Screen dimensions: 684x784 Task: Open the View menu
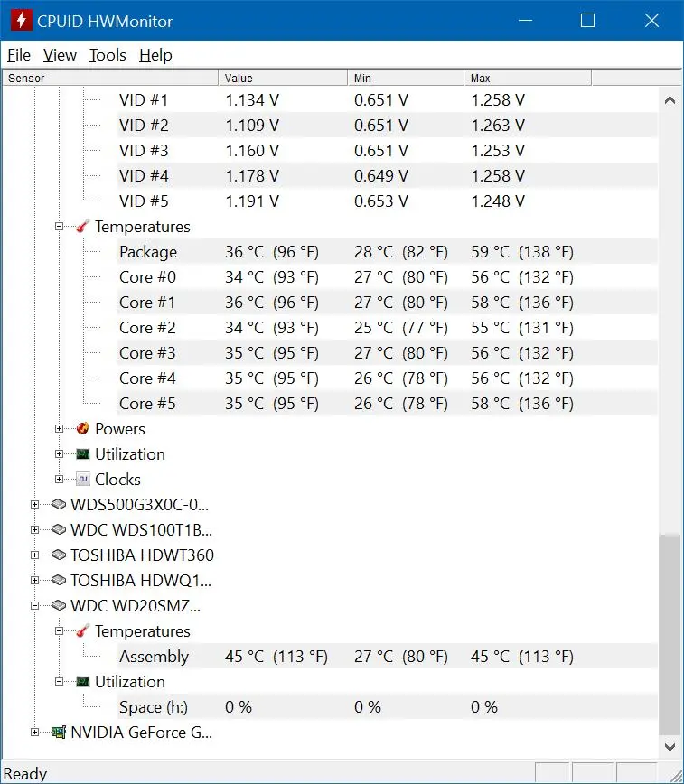(x=60, y=55)
